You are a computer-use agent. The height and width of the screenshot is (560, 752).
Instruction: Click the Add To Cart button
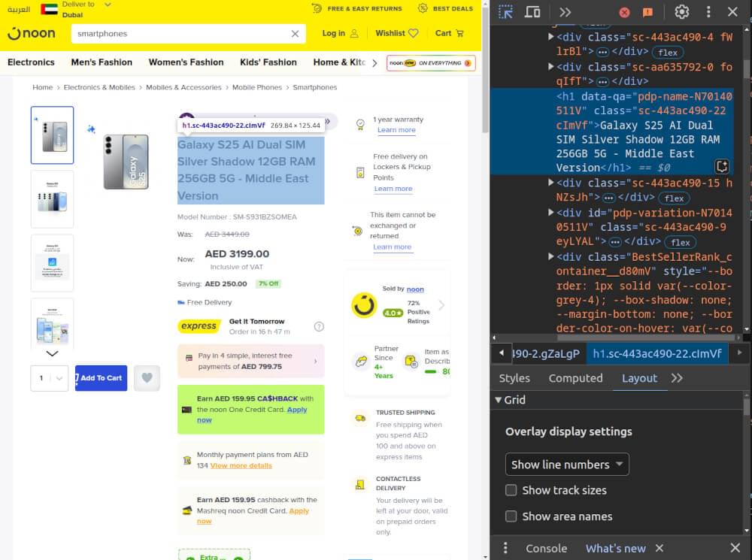[101, 378]
